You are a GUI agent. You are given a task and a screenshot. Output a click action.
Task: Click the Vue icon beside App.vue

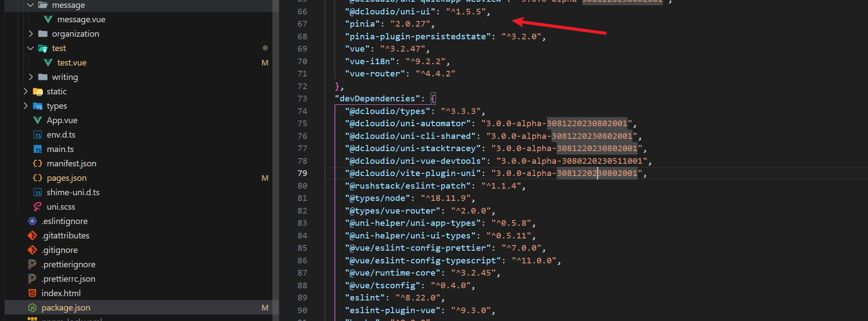pos(38,120)
